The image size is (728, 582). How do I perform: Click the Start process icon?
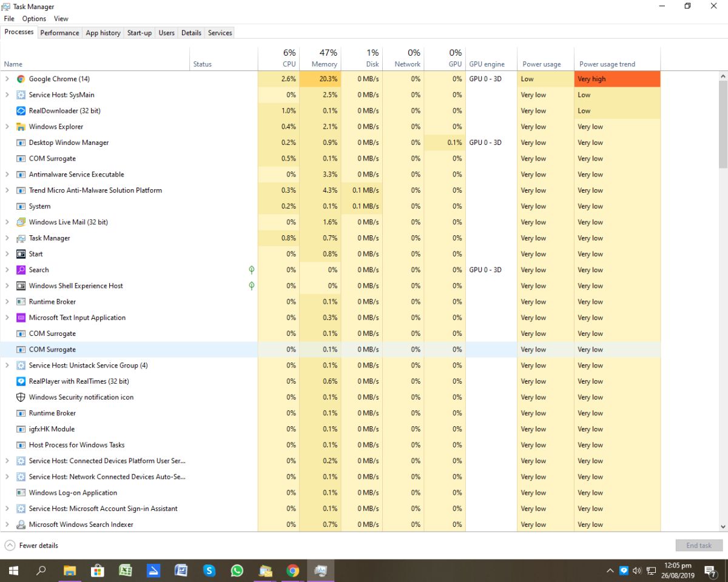pos(21,254)
